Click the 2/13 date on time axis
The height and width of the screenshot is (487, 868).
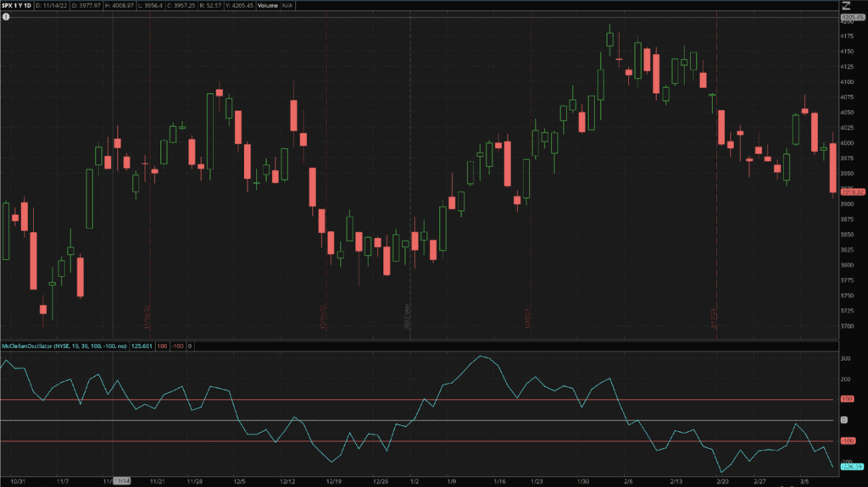[x=676, y=481]
